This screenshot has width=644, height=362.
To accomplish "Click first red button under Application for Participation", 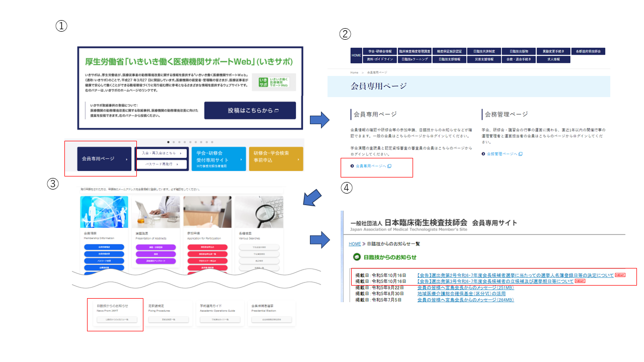I will click(208, 247).
